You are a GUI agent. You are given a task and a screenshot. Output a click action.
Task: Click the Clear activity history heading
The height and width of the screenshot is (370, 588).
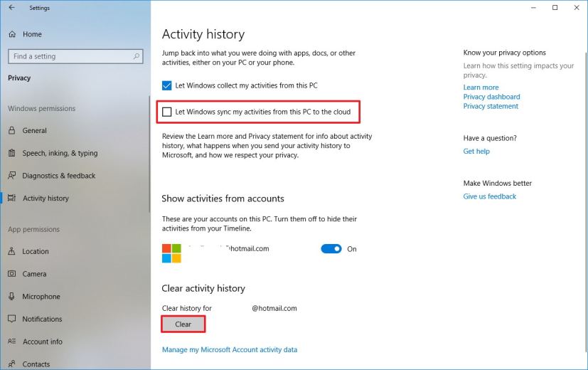tap(203, 288)
